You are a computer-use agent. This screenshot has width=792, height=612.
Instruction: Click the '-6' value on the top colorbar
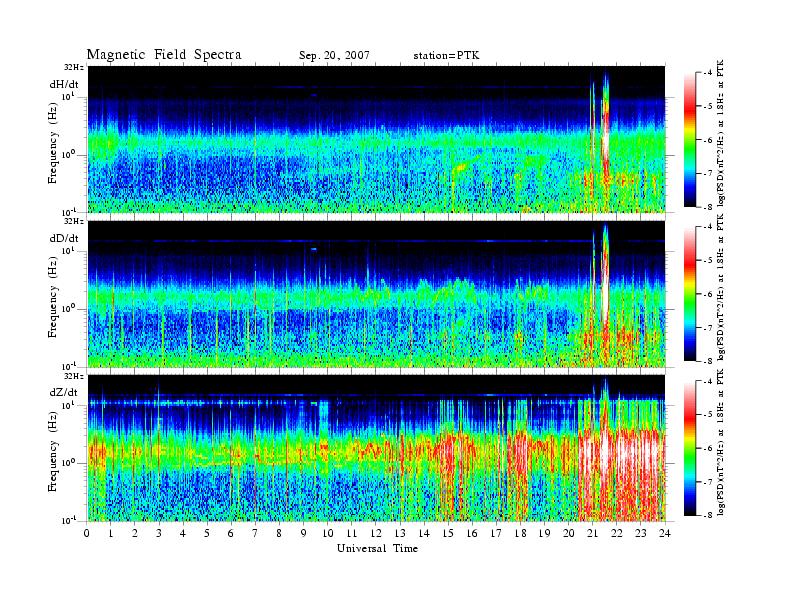click(x=708, y=140)
